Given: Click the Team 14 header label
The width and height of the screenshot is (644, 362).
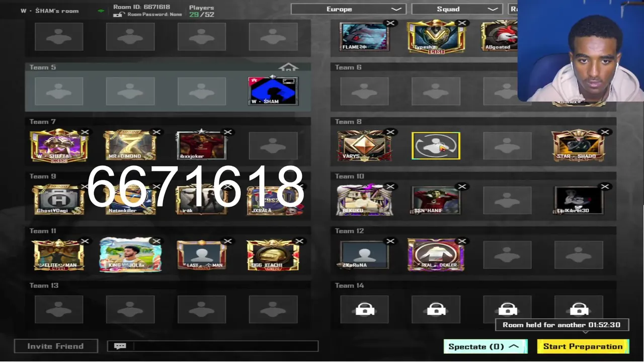Looking at the screenshot, I should 350,286.
